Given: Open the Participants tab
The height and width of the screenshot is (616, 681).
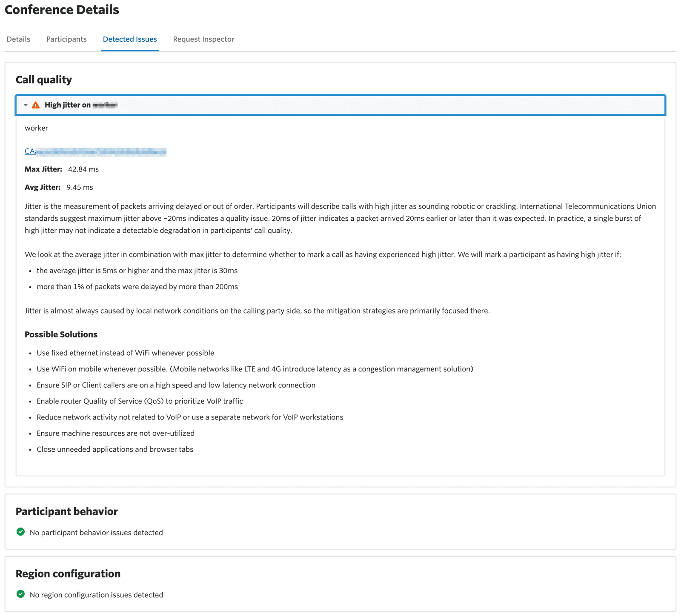Looking at the screenshot, I should coord(66,39).
